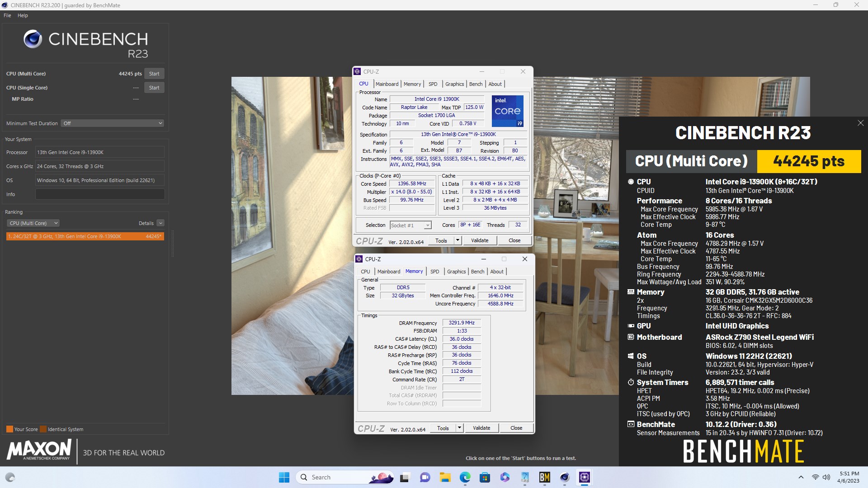Start the CPU Multi Core test
The image size is (868, 488).
pos(154,74)
